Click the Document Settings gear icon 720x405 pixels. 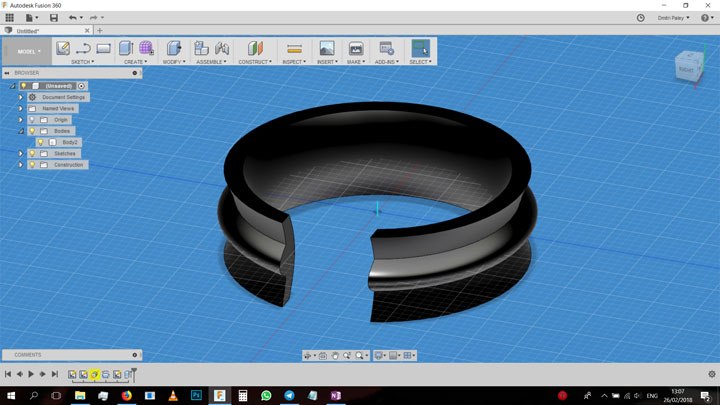[x=32, y=97]
